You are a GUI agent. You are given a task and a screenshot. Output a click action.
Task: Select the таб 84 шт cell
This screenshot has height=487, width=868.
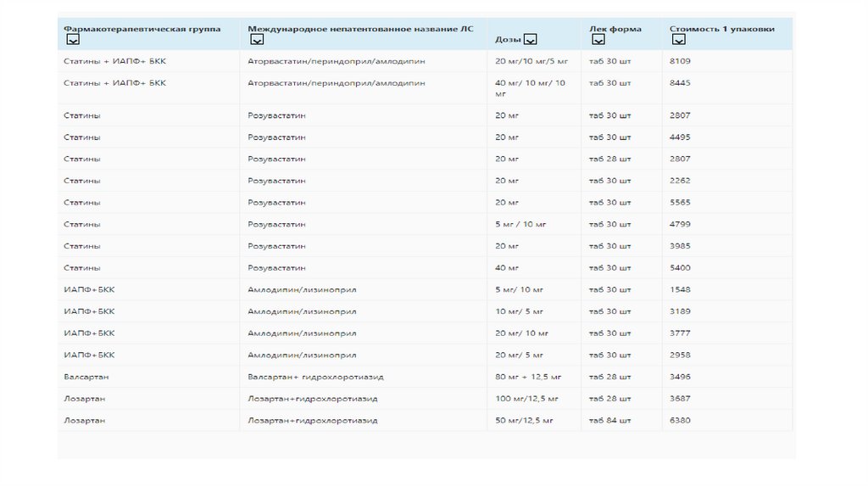(609, 420)
